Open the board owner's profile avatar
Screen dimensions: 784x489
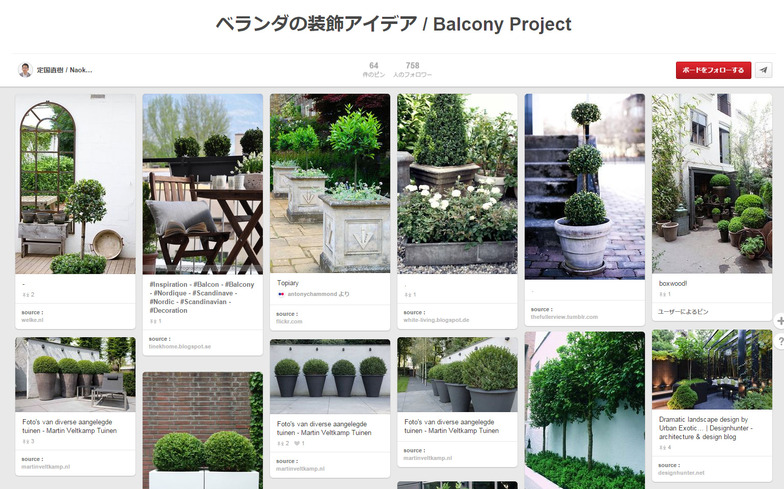pyautogui.click(x=25, y=70)
